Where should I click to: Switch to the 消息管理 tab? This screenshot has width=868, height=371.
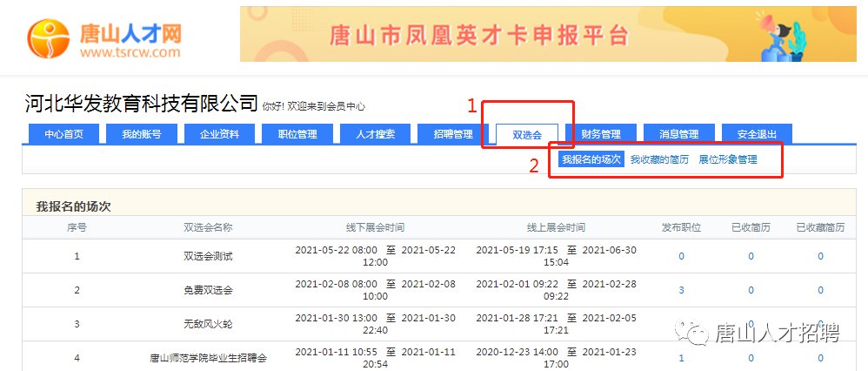[679, 134]
